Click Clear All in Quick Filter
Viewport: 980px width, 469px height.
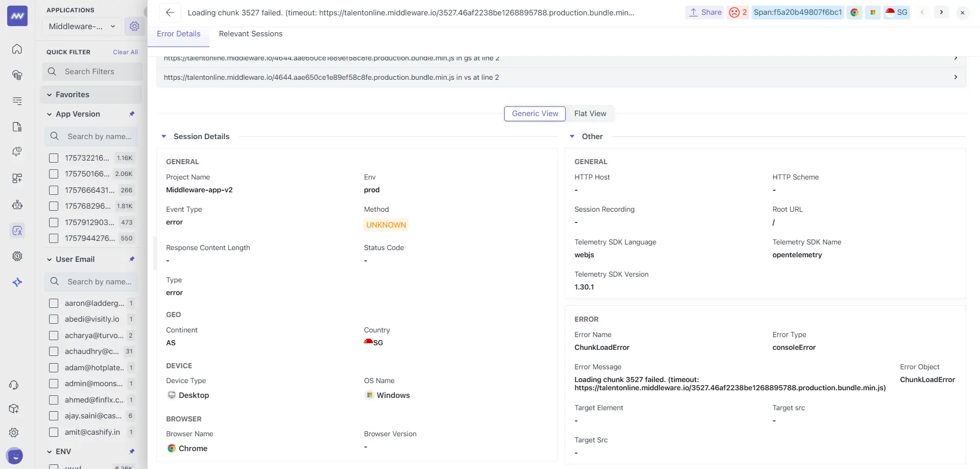point(125,52)
